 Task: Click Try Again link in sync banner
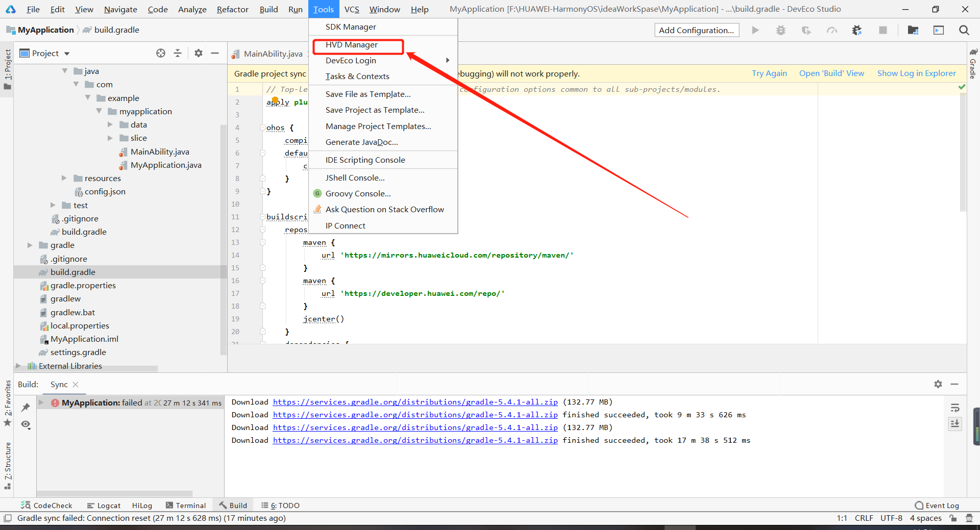pos(769,73)
